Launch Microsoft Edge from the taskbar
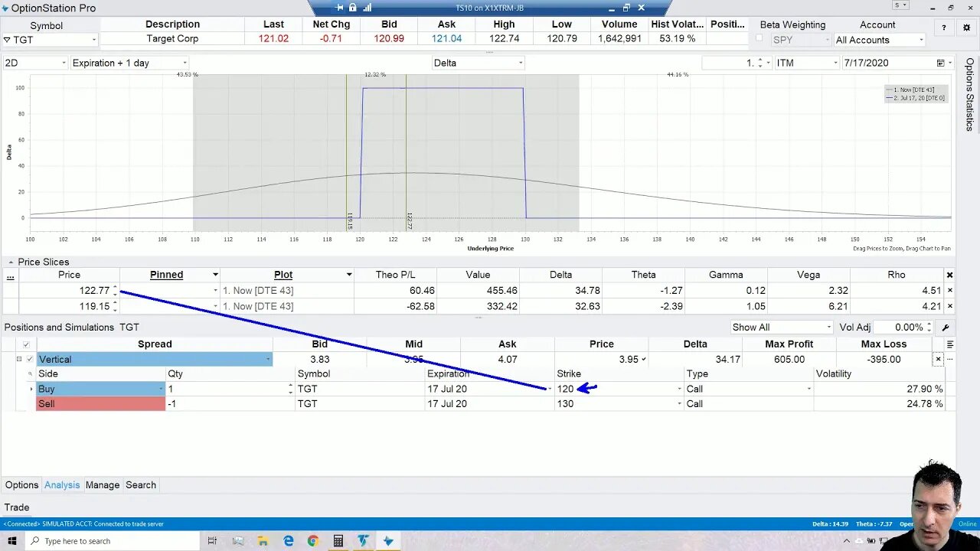980x551 pixels. pos(288,541)
